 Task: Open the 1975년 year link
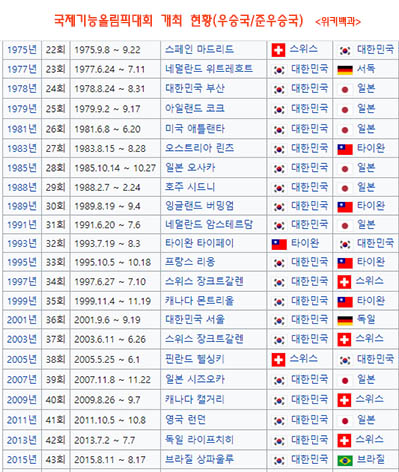(22, 50)
